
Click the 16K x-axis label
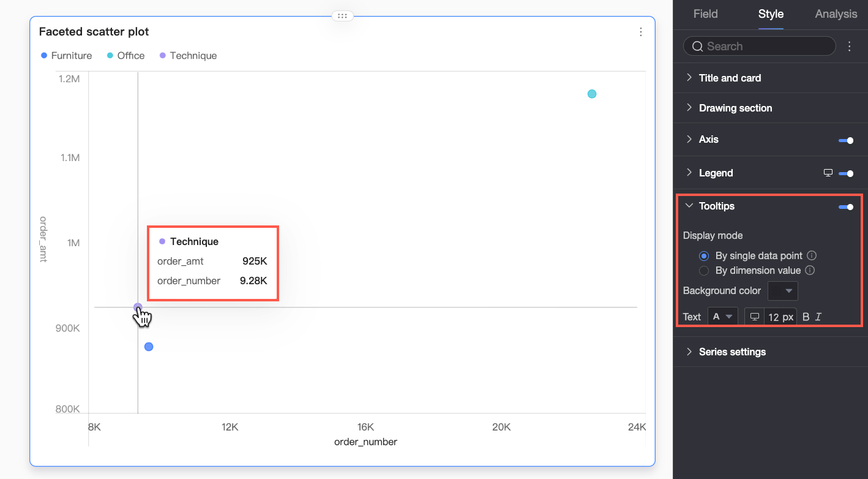[365, 427]
